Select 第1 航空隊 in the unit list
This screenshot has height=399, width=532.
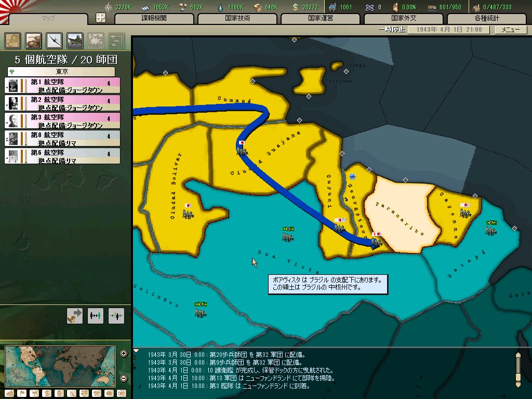pyautogui.click(x=62, y=86)
